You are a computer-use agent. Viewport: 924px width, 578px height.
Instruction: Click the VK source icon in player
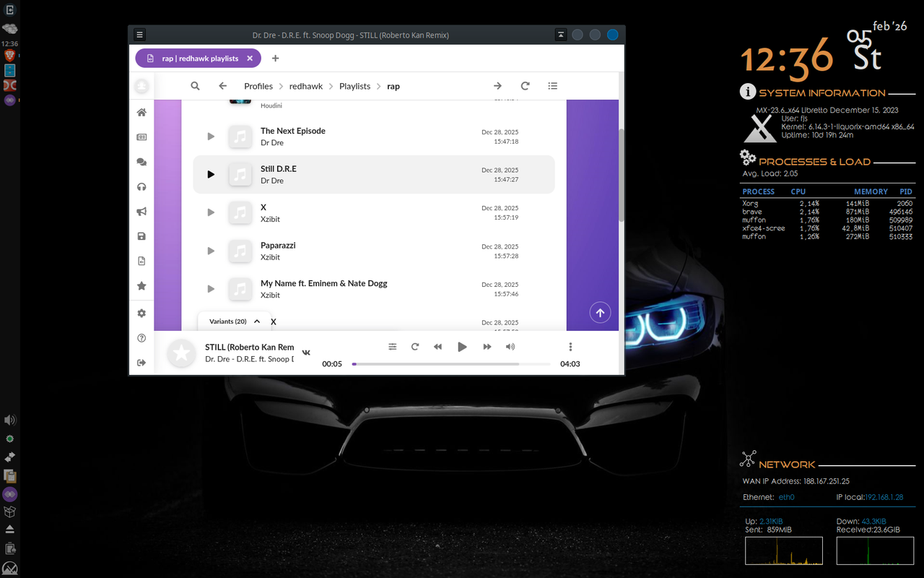click(306, 352)
